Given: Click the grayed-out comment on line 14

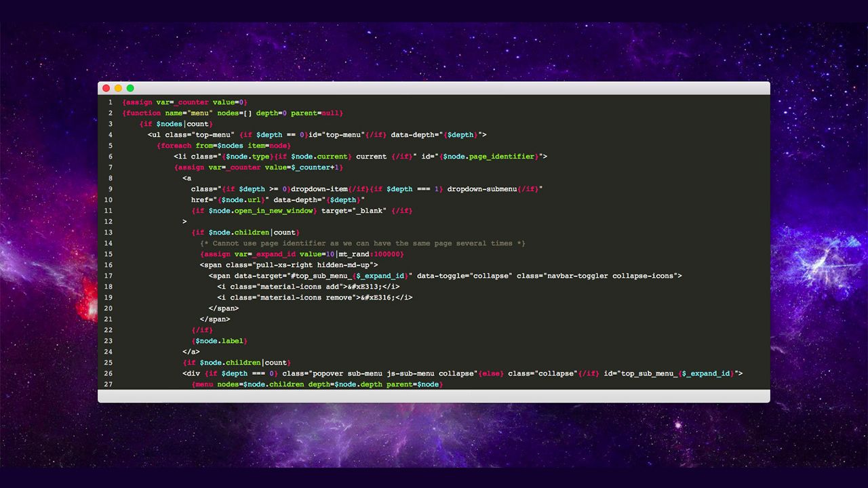Looking at the screenshot, I should pyautogui.click(x=366, y=243).
